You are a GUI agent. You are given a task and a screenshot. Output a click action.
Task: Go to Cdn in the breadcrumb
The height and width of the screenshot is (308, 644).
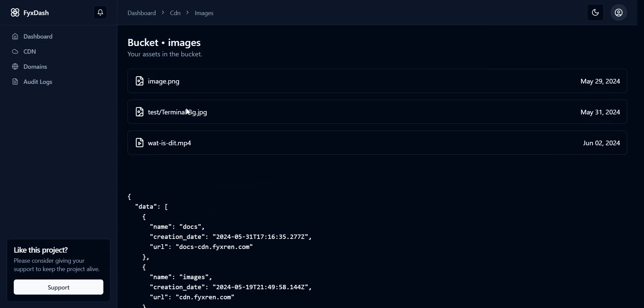click(175, 13)
